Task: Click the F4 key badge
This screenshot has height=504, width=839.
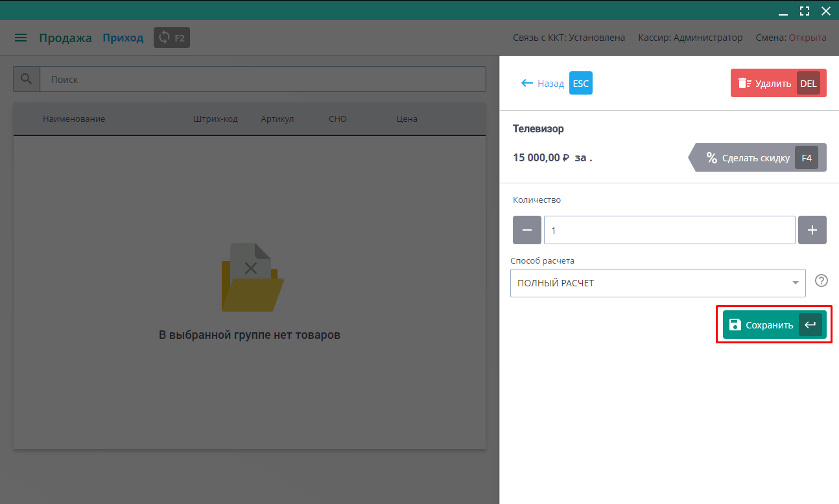Action: pos(807,157)
